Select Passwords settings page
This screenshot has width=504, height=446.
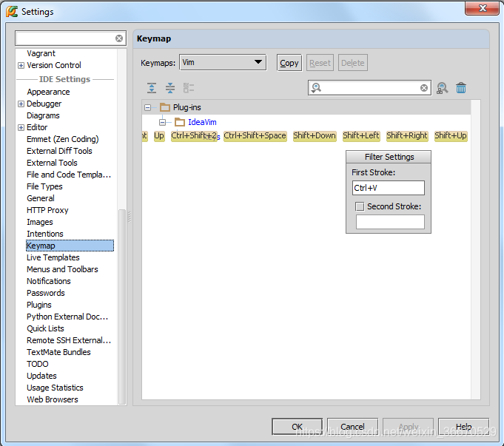tap(46, 293)
